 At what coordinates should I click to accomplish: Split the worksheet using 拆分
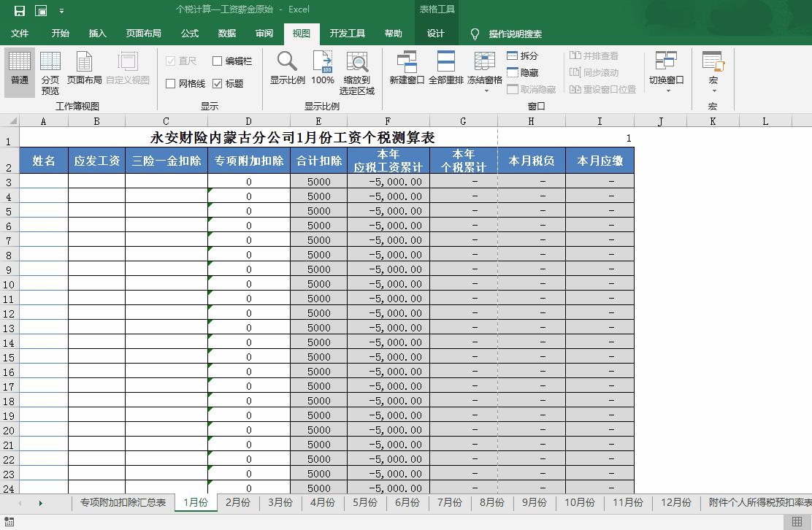click(524, 55)
